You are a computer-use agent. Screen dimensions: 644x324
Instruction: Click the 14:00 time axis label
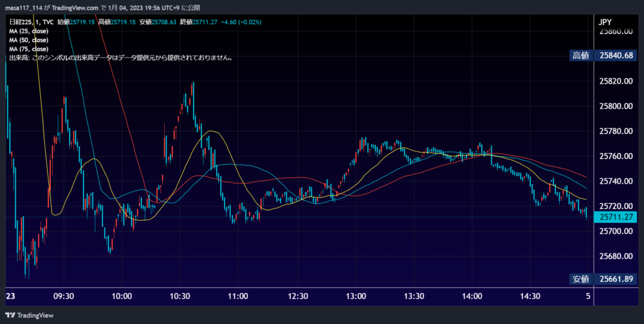click(x=472, y=296)
